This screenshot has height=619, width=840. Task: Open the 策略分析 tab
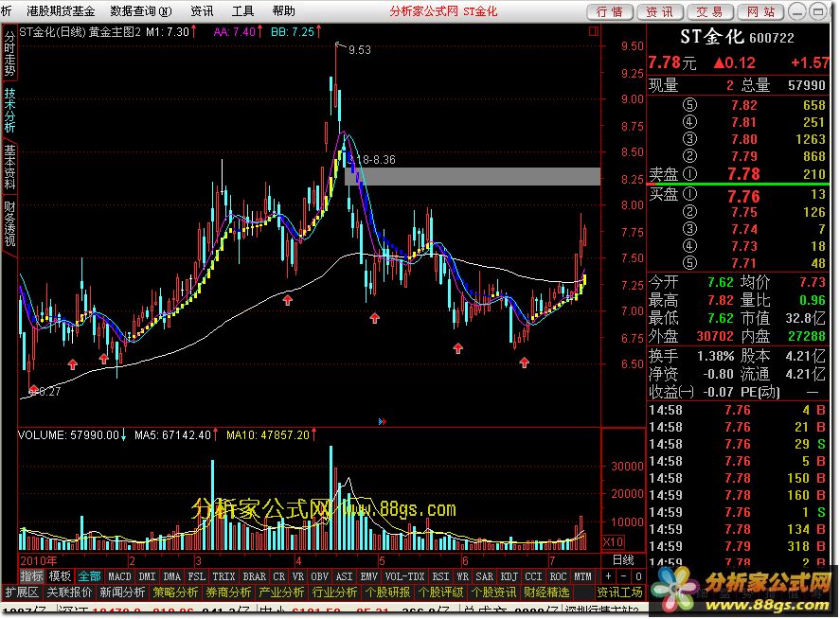click(x=175, y=592)
